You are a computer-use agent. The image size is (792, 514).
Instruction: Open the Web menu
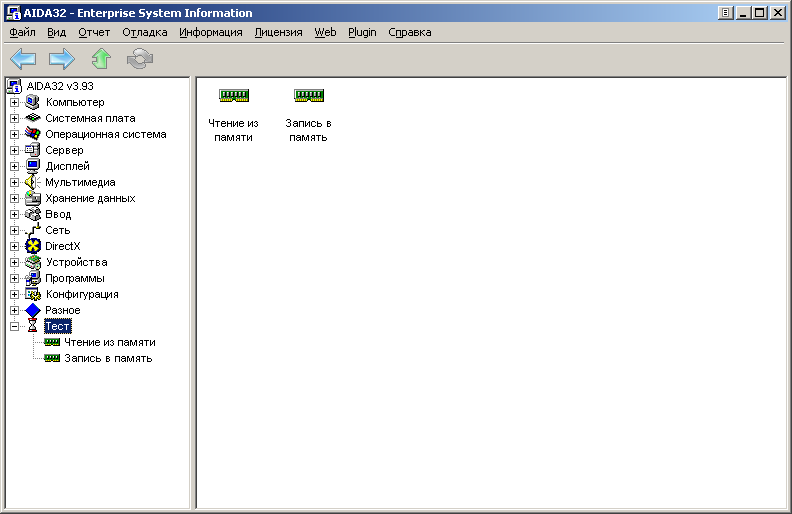click(325, 32)
